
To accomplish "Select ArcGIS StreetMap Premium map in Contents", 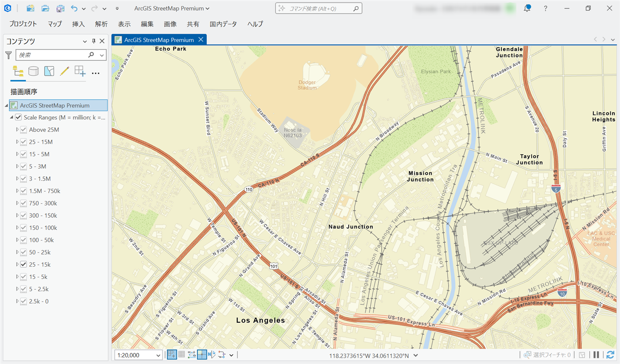I will click(x=54, y=105).
